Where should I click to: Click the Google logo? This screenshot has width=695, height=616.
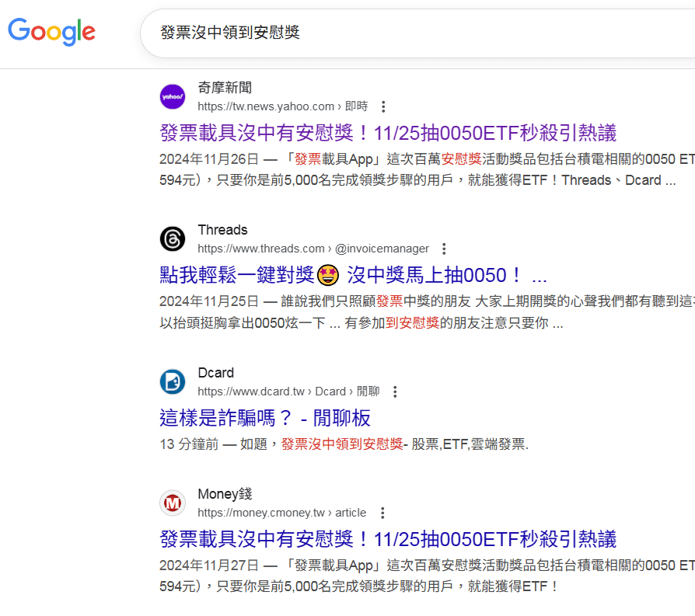[x=51, y=32]
